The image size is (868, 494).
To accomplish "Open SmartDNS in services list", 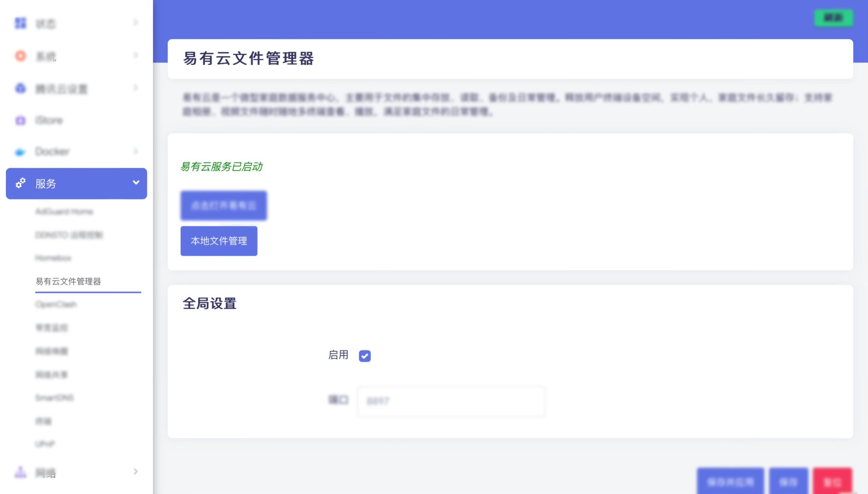I will (x=54, y=397).
